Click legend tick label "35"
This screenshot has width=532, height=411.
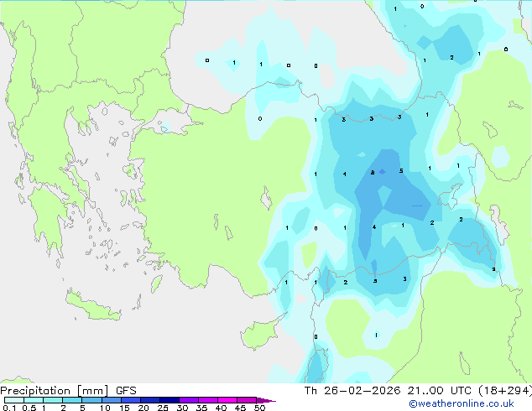(201, 408)
